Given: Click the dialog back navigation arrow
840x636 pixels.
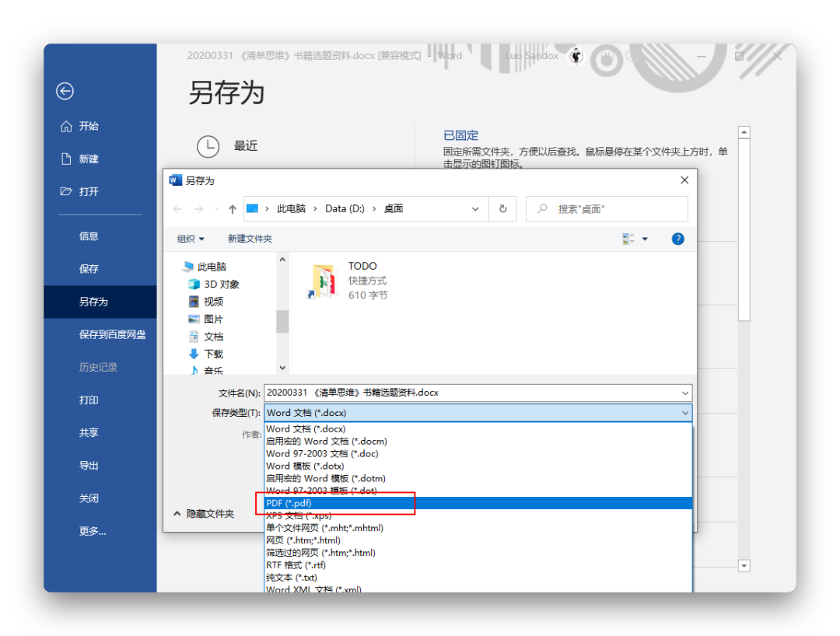Looking at the screenshot, I should (x=178, y=209).
